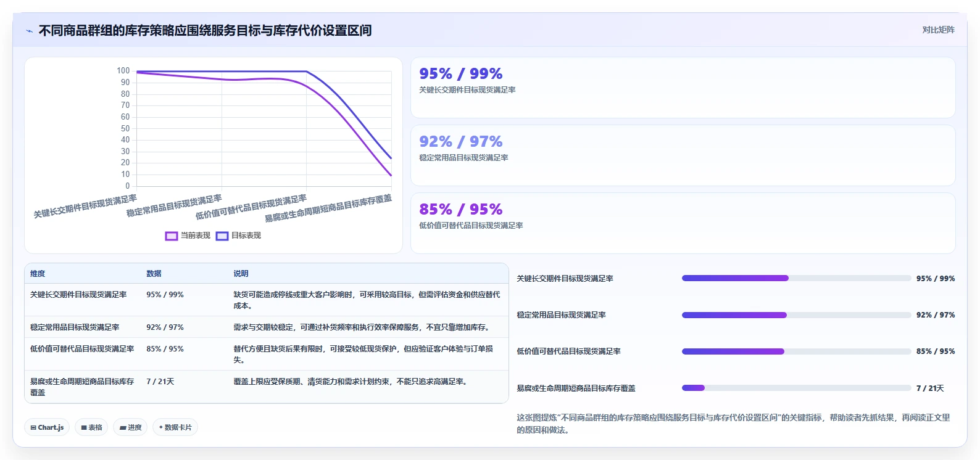Screen dimensions: 980x460
Task: Toggle the 目标表现 legend swatch
Action: click(x=222, y=236)
